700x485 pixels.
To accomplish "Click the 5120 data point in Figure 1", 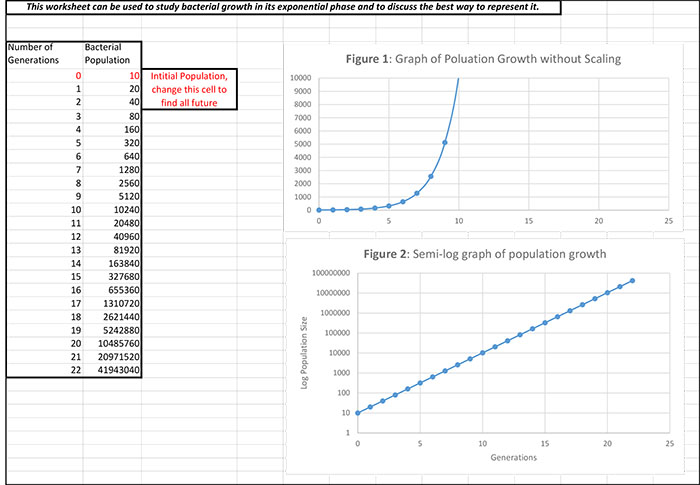I will (444, 142).
